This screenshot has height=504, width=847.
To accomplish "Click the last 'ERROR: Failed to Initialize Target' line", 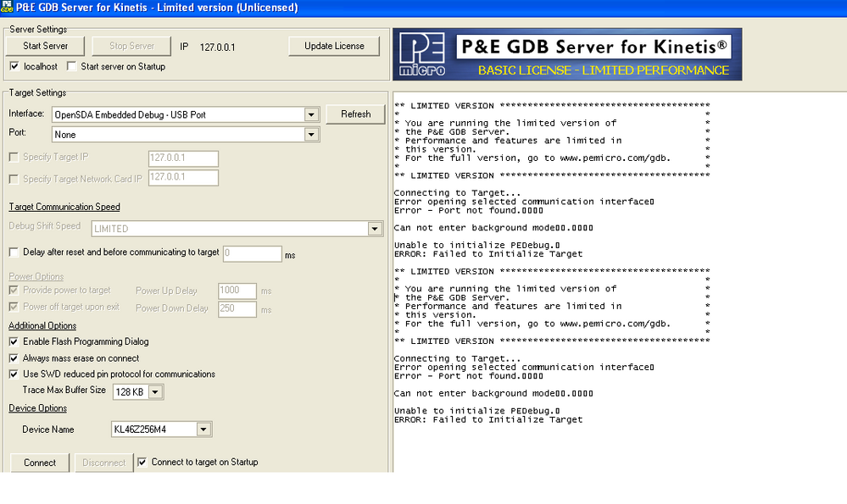I will (488, 419).
